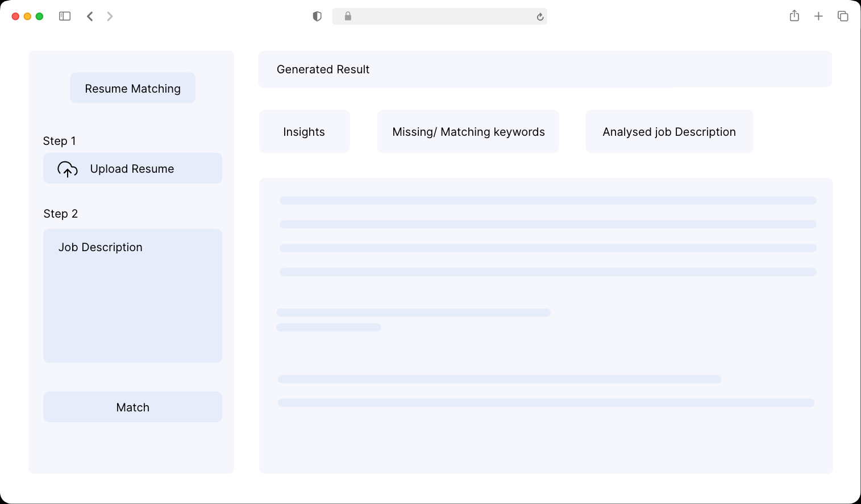Navigate back using the left arrow icon

pyautogui.click(x=90, y=16)
